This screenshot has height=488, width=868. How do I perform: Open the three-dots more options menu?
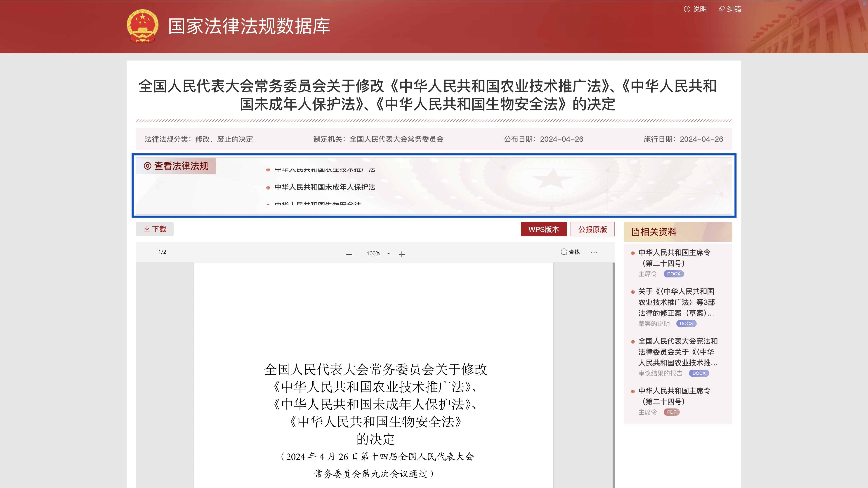[594, 252]
